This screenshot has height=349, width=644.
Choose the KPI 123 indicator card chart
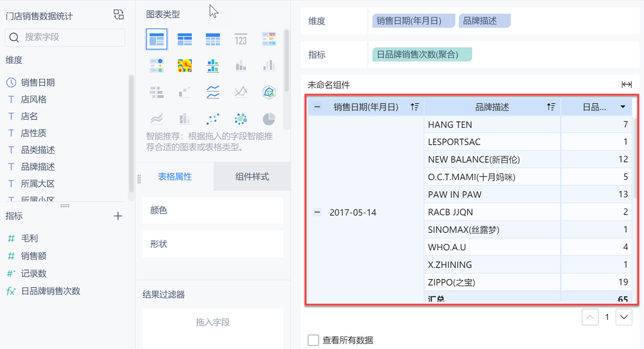tap(241, 39)
